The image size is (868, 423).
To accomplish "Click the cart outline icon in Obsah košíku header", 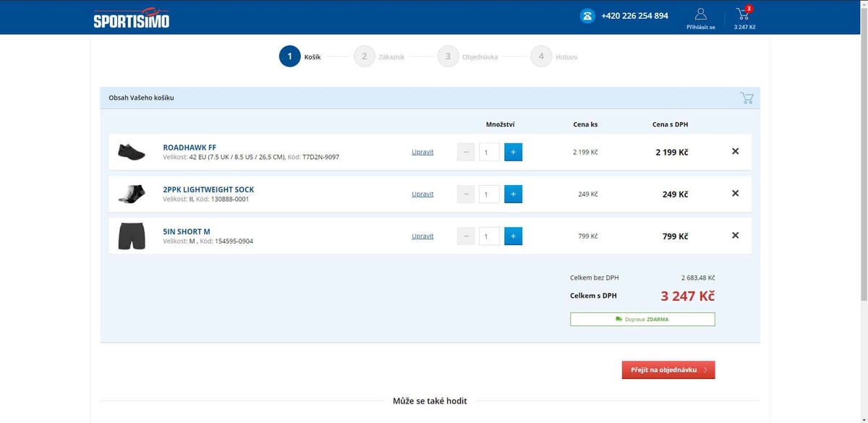I will (746, 98).
